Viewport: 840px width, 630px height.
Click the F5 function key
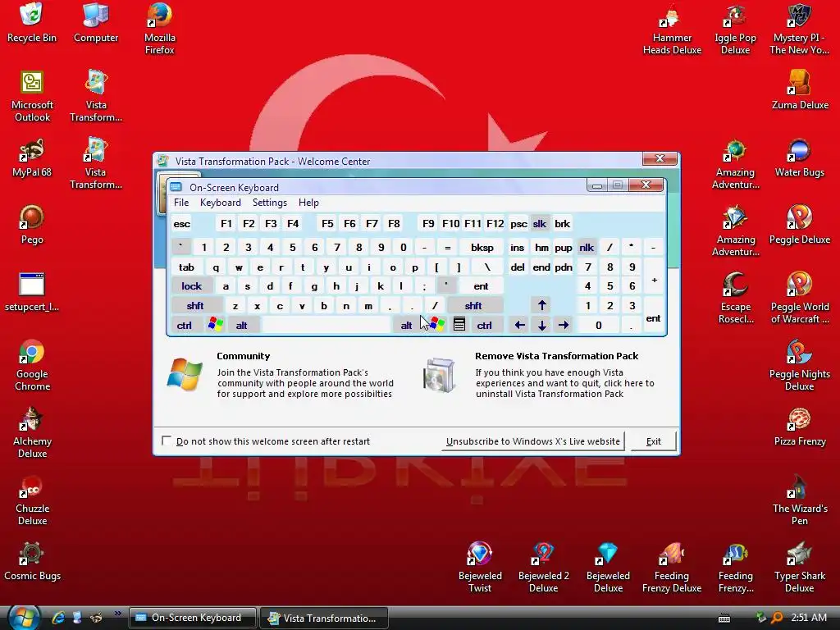[x=327, y=223]
